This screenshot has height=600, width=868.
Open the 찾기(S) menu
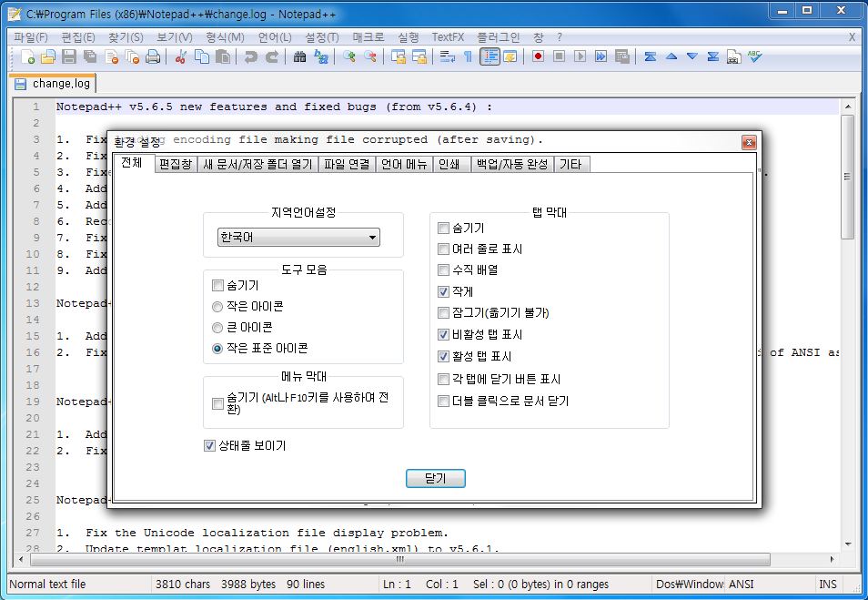point(126,37)
